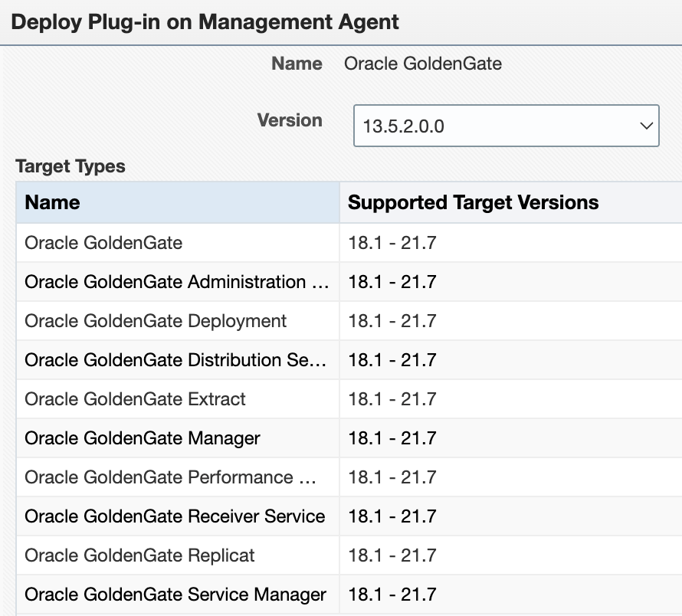
Task: Click the Supported Target Versions column header
Action: pyautogui.click(x=511, y=202)
